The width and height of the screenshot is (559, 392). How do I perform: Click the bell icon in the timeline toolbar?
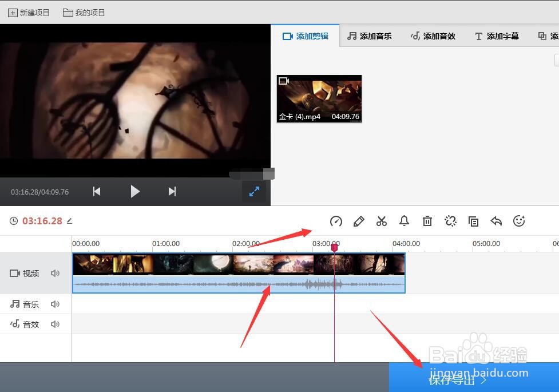click(x=405, y=221)
